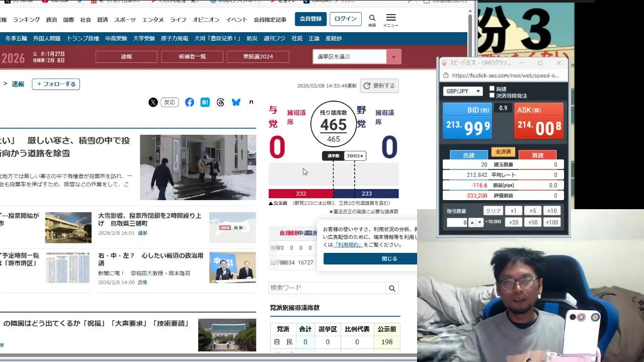This screenshot has height=362, width=644.
Task: Click the ログイン button
Action: (346, 19)
